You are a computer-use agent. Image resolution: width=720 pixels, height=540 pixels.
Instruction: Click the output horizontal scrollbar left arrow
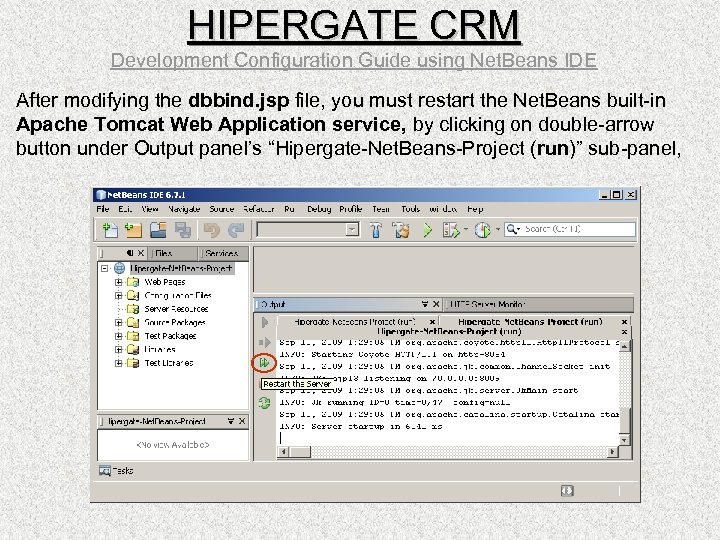[283, 452]
